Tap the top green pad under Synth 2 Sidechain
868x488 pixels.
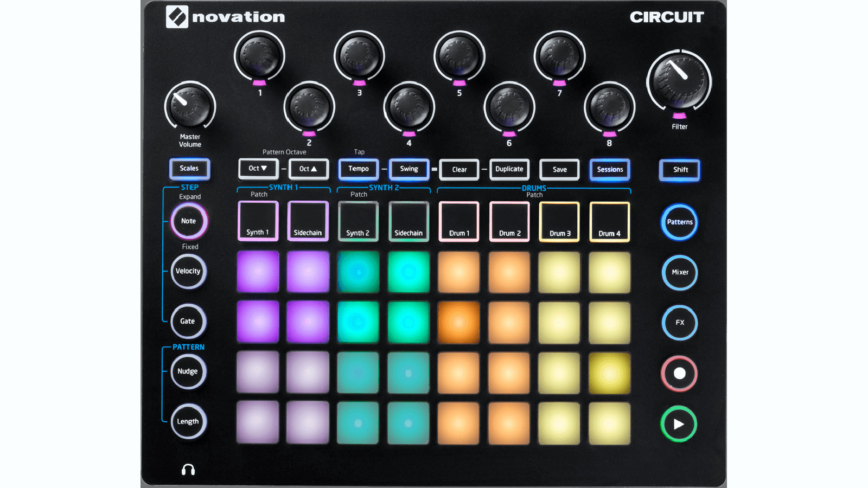point(409,272)
